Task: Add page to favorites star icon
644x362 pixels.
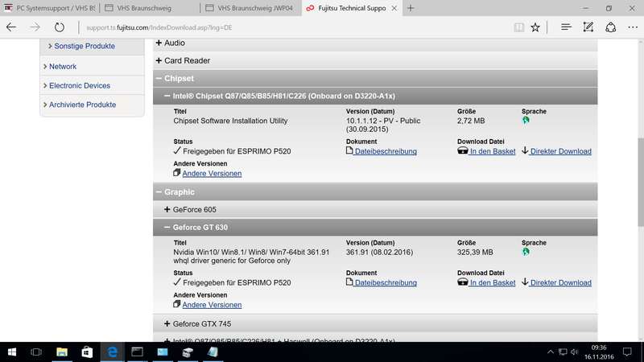Action: pyautogui.click(x=535, y=27)
